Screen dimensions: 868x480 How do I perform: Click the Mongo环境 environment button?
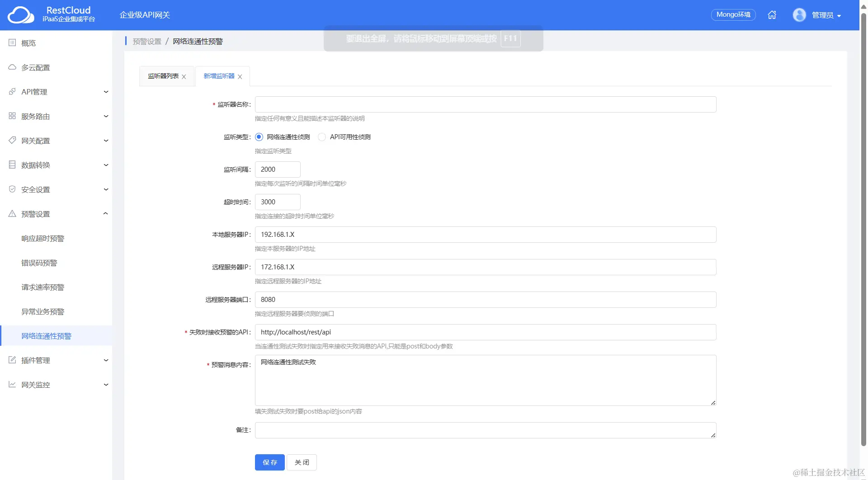point(733,15)
